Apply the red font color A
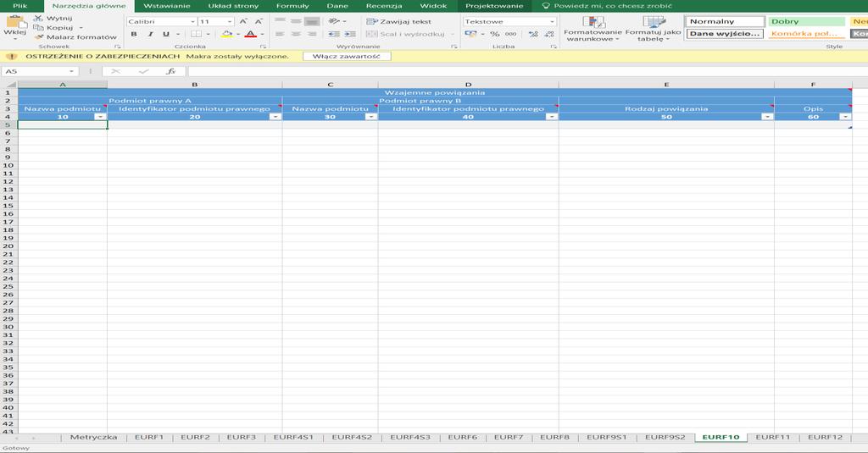This screenshot has height=453, width=868. click(x=251, y=35)
